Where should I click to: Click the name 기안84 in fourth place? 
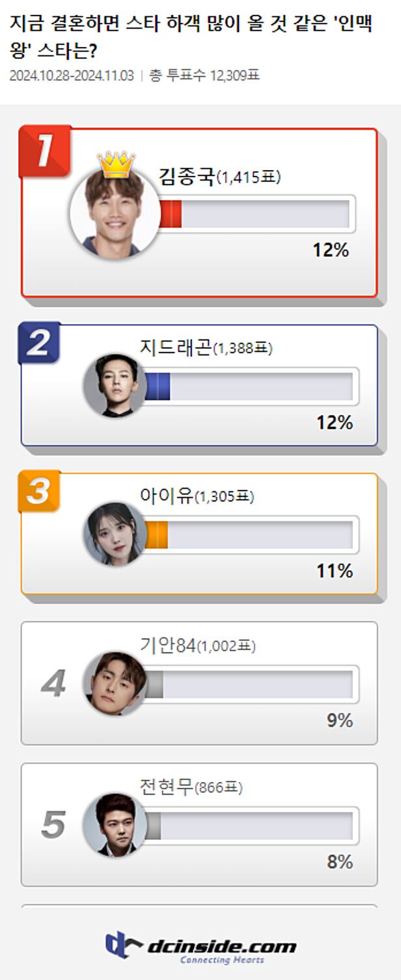167,645
